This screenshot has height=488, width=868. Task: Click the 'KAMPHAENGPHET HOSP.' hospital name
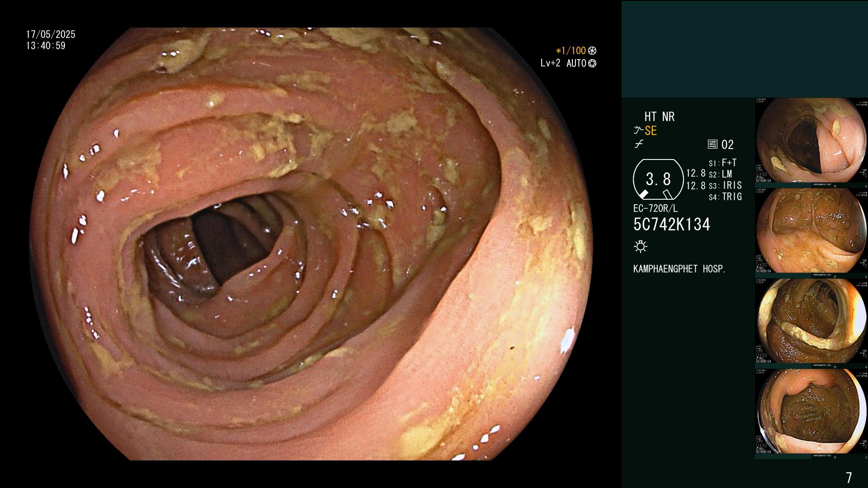click(x=679, y=269)
